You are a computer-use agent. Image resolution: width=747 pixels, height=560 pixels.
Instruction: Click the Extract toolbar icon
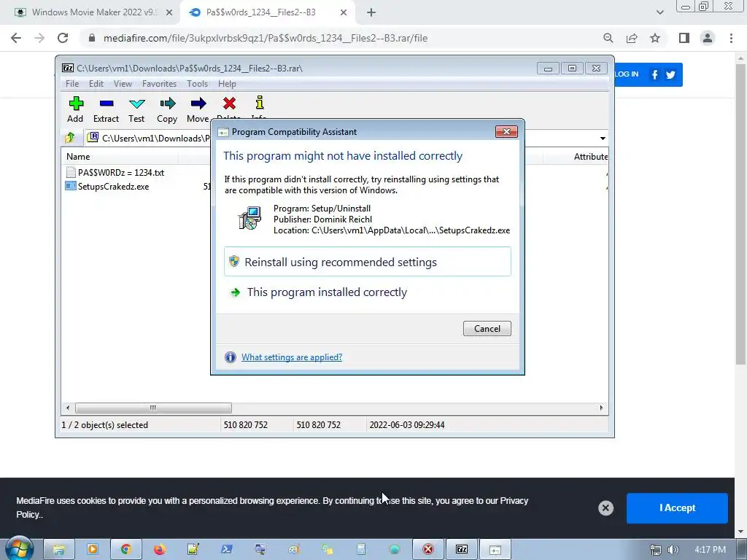[107, 104]
